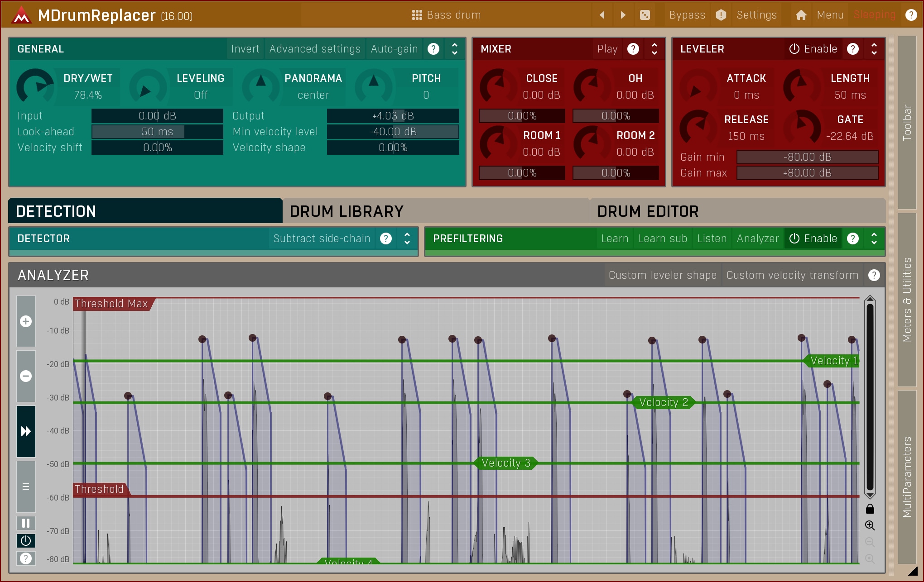Click the hexagon warning icon near Bypass
Screen dimensions: 924x582
tap(721, 15)
